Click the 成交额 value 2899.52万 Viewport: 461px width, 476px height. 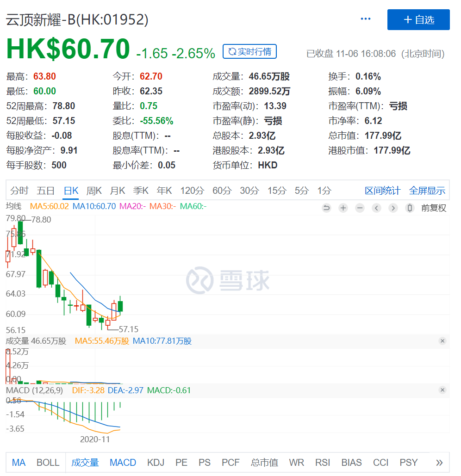(269, 91)
